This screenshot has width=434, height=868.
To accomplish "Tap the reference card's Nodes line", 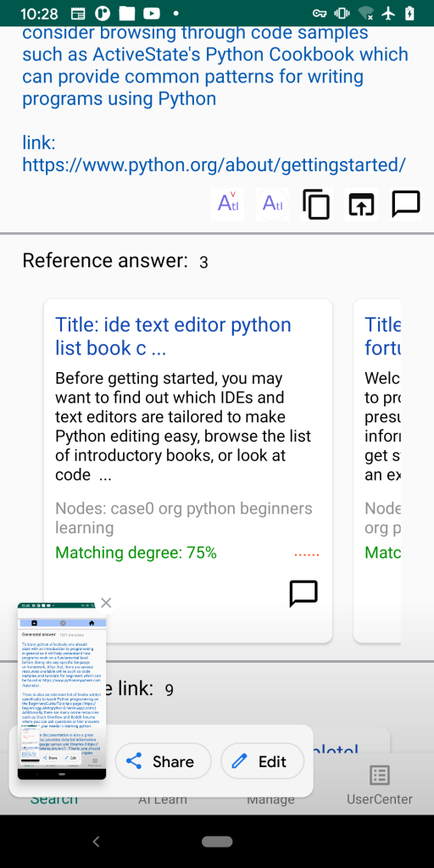I will click(184, 518).
